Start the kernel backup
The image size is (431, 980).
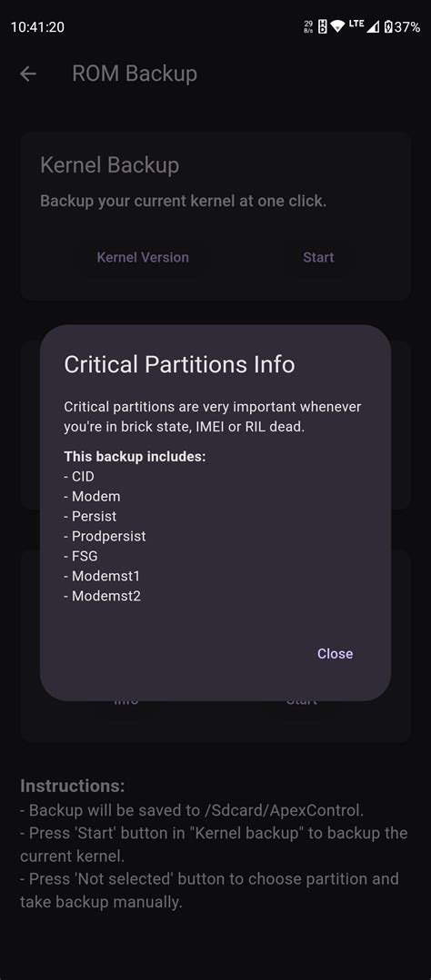318,257
